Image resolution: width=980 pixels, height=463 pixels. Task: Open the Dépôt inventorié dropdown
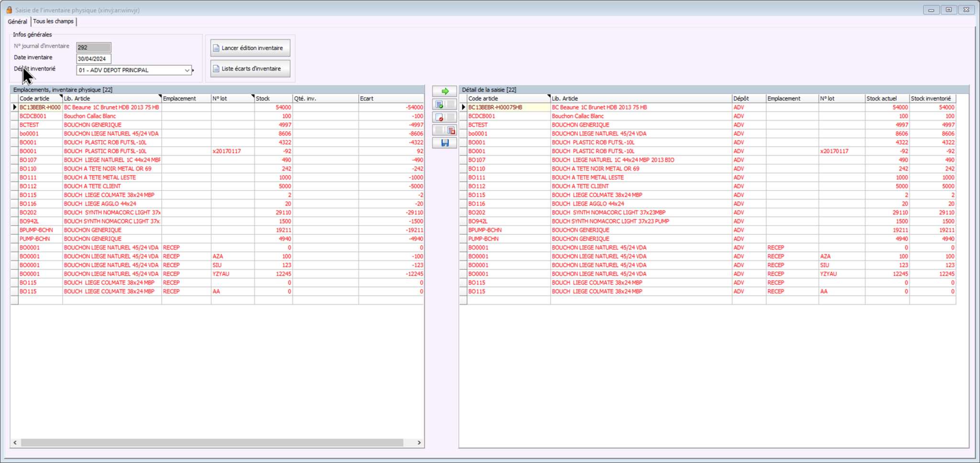tap(187, 70)
